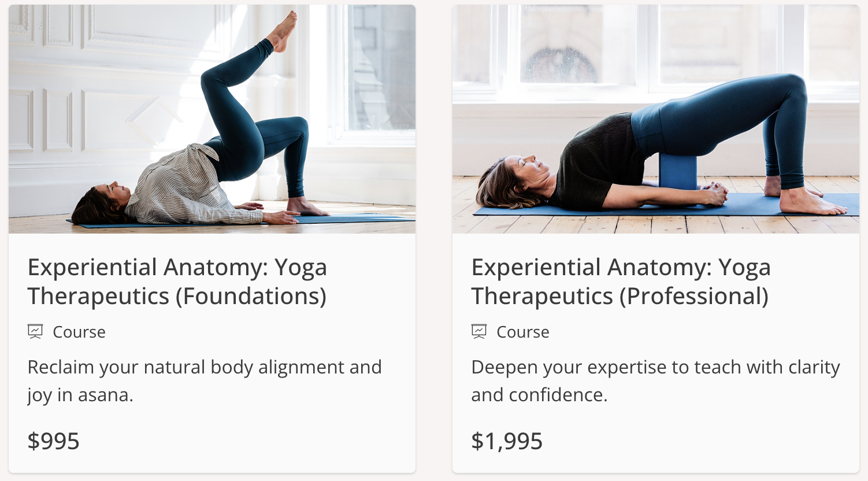Click the Yoga Therapeutics (Professional) title
Image resolution: width=868 pixels, height=481 pixels.
click(621, 282)
